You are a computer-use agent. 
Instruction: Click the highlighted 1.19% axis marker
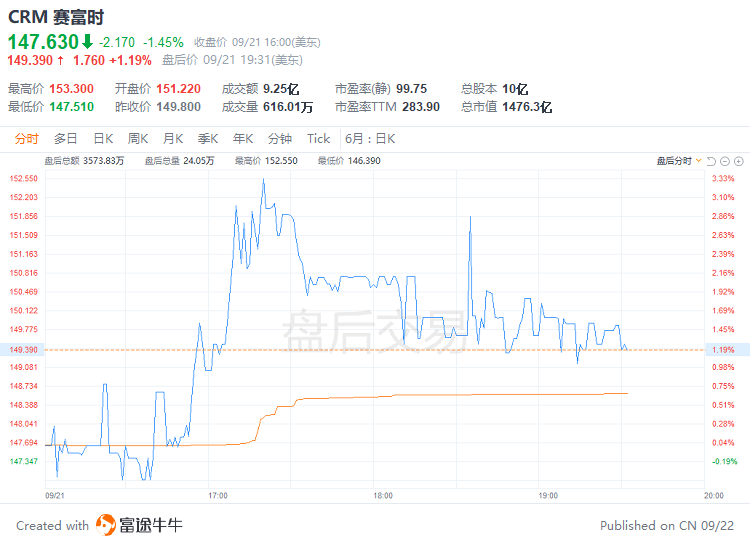[x=727, y=349]
